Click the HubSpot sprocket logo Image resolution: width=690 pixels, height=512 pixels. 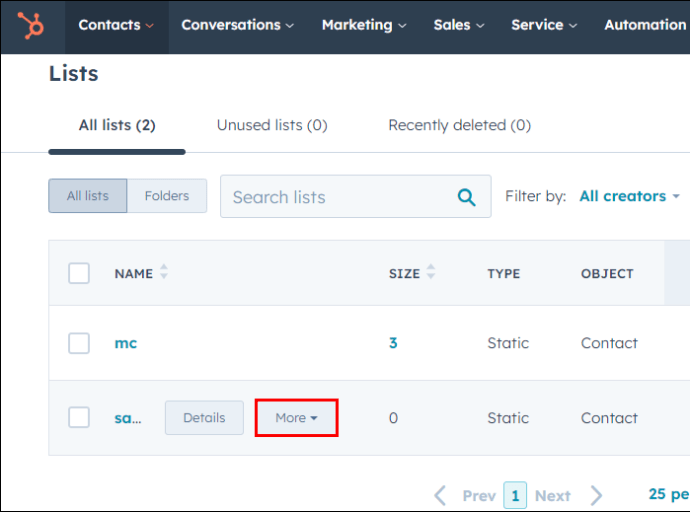tap(31, 26)
